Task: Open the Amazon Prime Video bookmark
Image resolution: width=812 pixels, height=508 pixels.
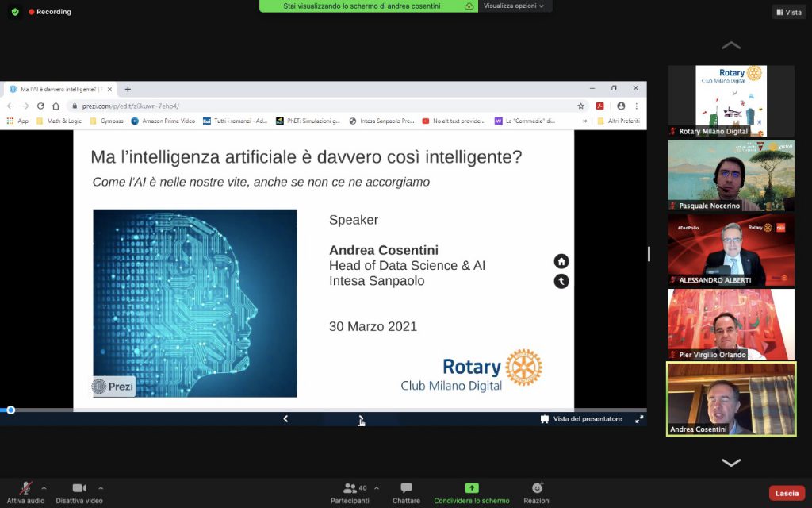Action: 163,121
